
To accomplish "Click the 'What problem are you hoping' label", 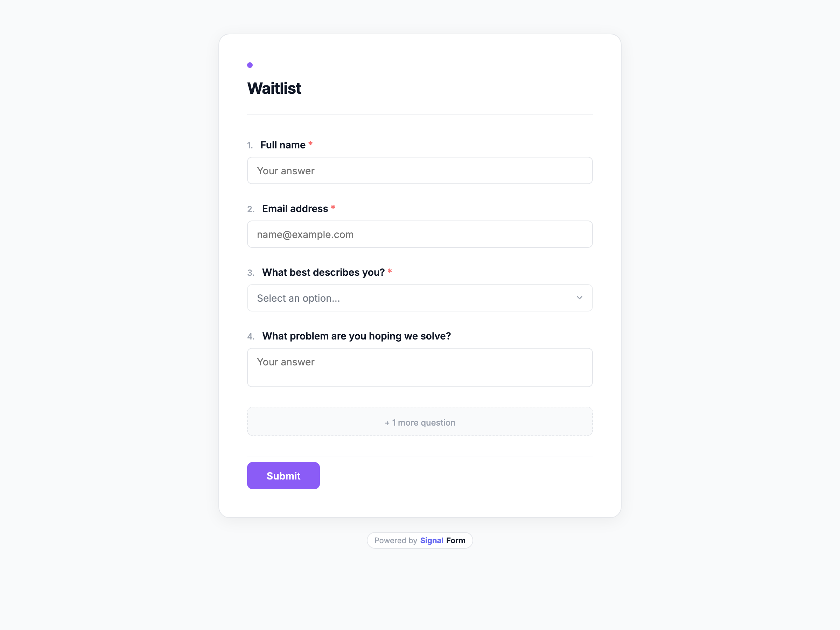I will click(x=356, y=336).
